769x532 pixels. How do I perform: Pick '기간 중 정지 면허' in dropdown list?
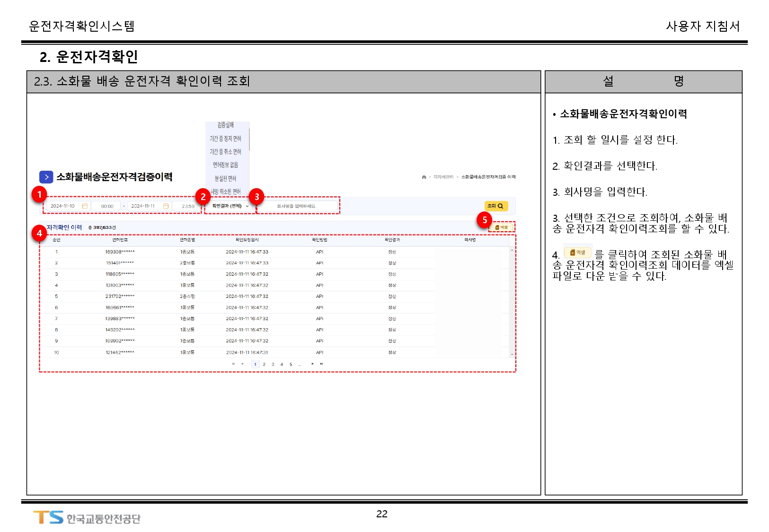click(225, 139)
